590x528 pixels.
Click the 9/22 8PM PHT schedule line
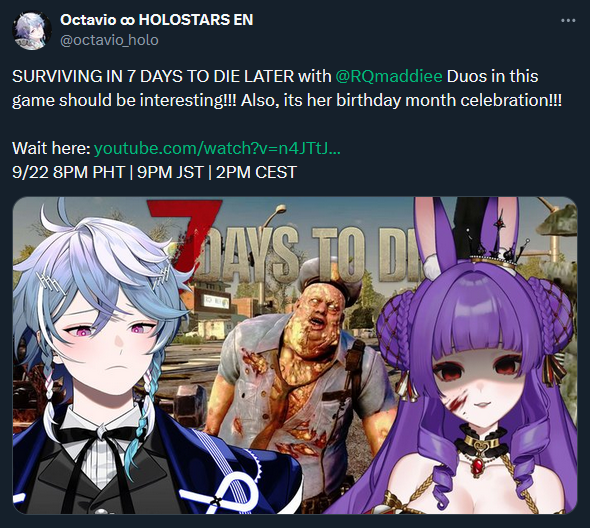click(154, 172)
